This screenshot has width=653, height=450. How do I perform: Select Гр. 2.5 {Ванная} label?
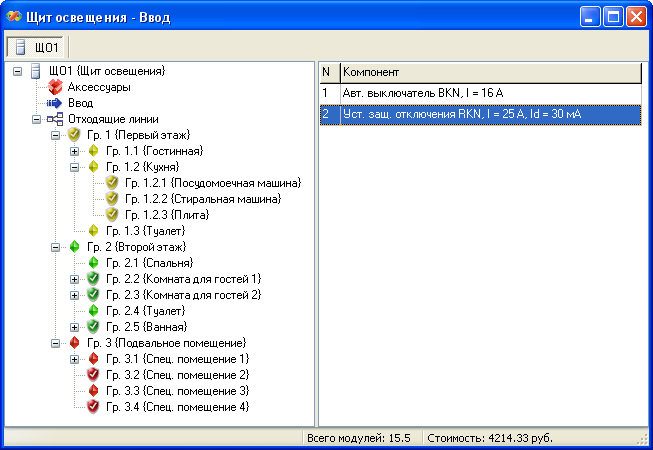(147, 327)
